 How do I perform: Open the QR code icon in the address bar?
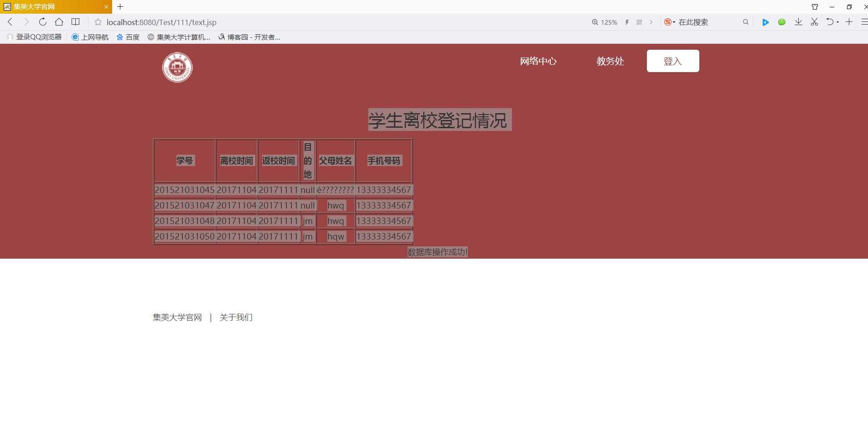(x=639, y=22)
